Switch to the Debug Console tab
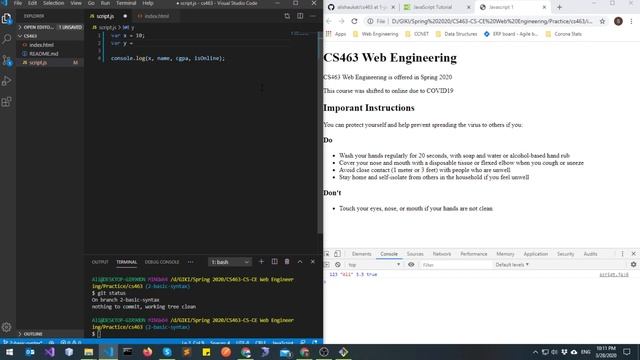This screenshot has height=360, width=640. [x=162, y=262]
